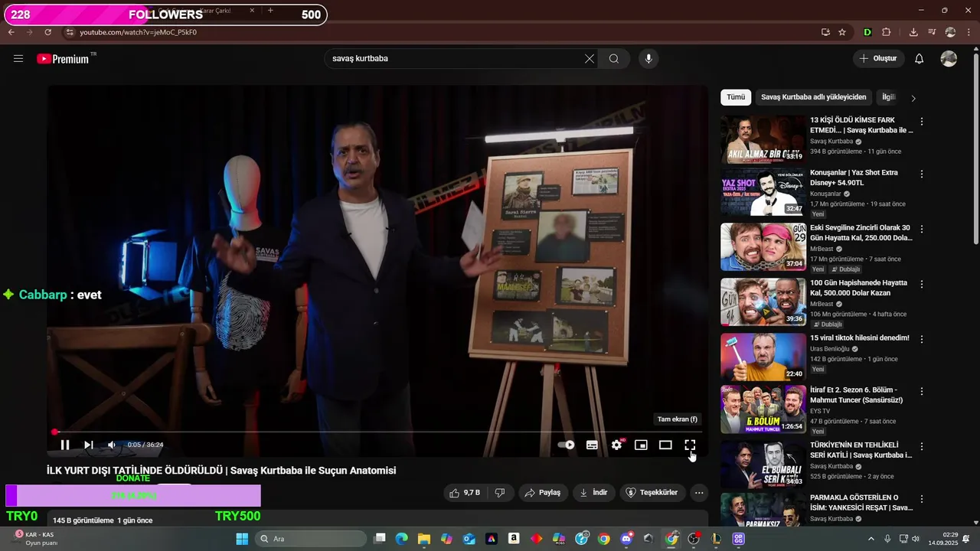Viewport: 980px width, 551px height.
Task: Switch to miniplayer mode
Action: (641, 445)
